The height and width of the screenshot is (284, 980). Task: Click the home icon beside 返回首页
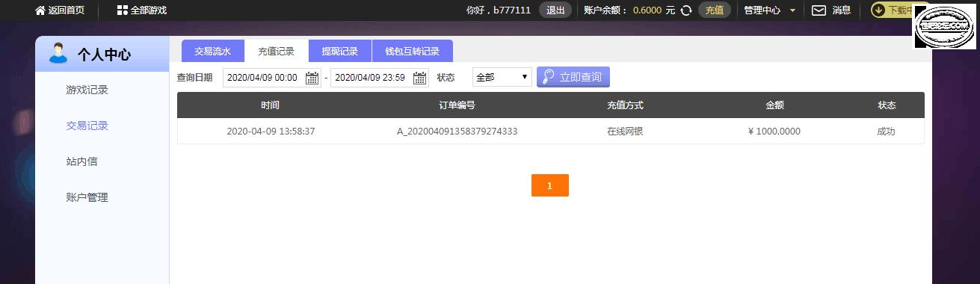pos(40,10)
